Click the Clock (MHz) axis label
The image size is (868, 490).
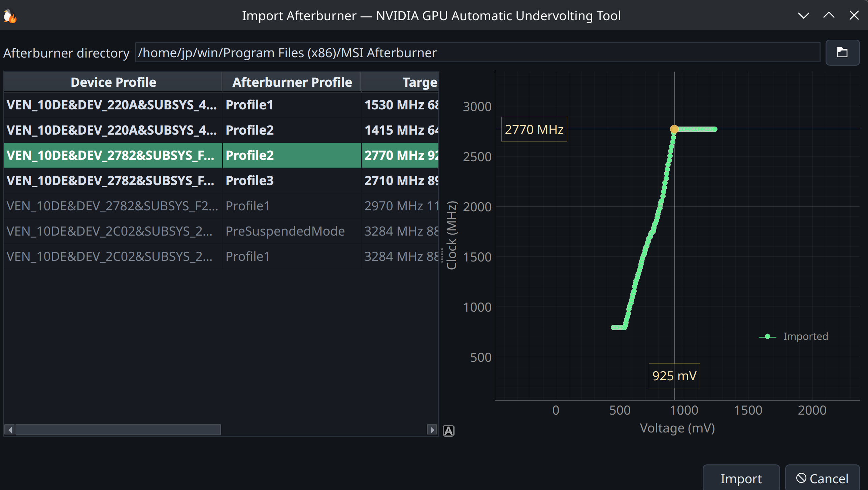click(452, 235)
